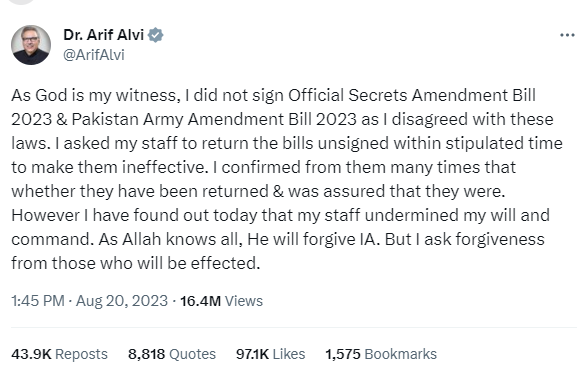Open the @ArifAlvi handle link

tap(94, 55)
